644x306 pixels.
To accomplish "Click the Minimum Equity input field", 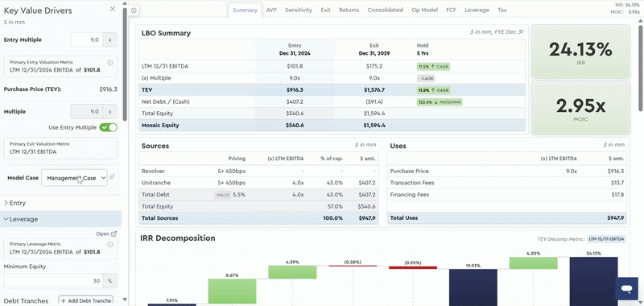I will tap(53, 281).
